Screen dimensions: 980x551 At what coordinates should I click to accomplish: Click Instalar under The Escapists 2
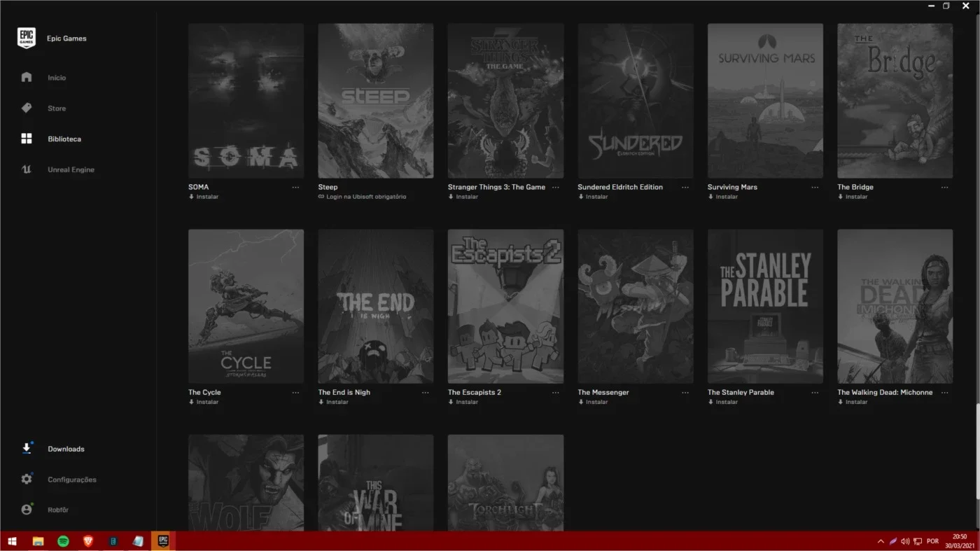(x=467, y=402)
